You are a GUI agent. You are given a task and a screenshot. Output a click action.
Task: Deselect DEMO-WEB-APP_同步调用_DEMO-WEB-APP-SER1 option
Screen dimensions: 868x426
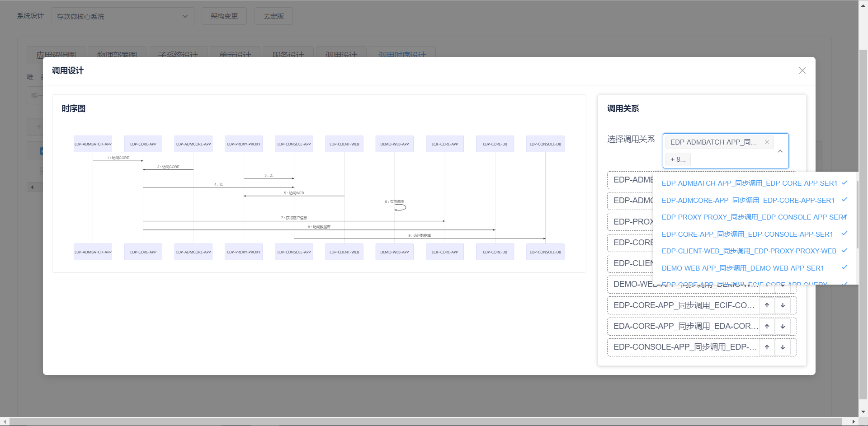[x=754, y=268]
